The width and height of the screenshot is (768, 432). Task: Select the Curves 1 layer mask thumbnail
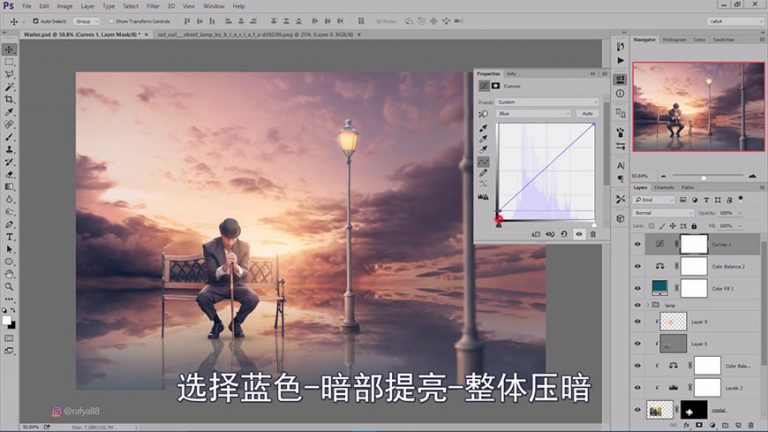click(x=694, y=244)
